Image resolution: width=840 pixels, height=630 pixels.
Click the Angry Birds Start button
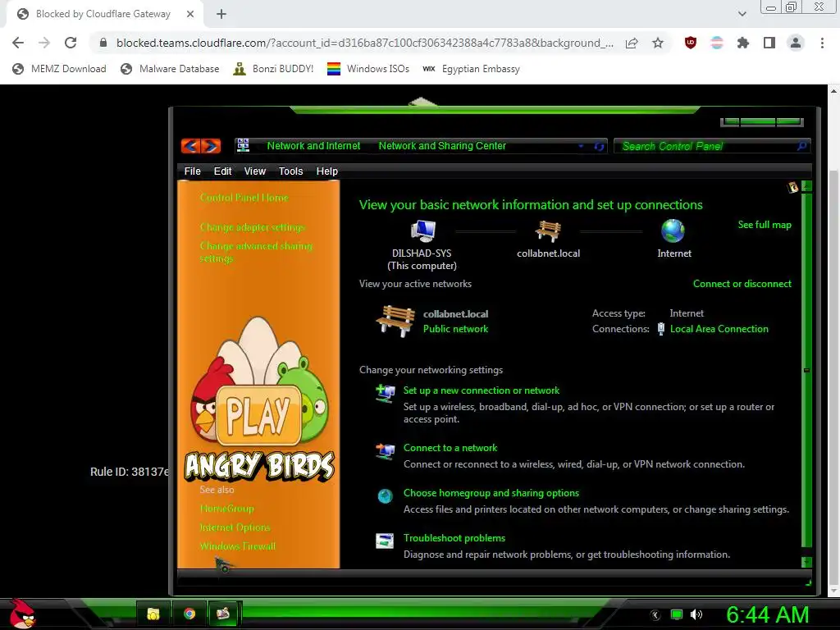click(x=22, y=614)
